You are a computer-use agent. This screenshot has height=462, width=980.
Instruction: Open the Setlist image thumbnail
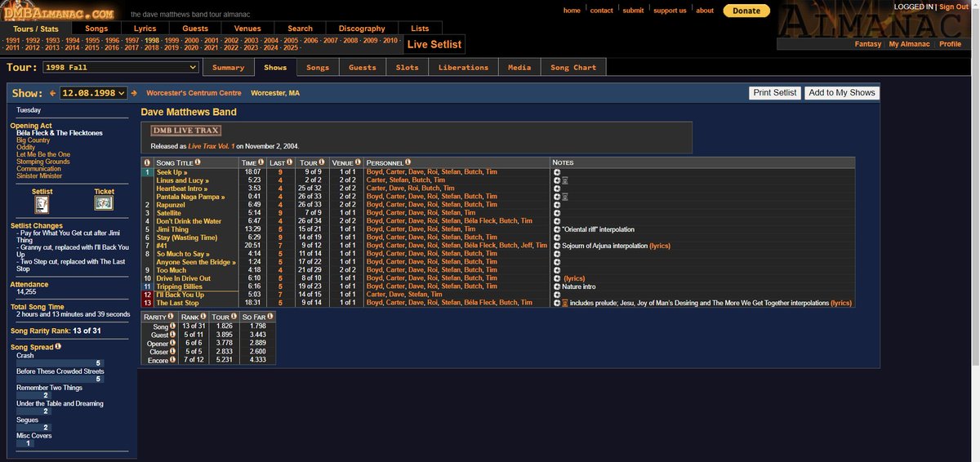coord(42,204)
